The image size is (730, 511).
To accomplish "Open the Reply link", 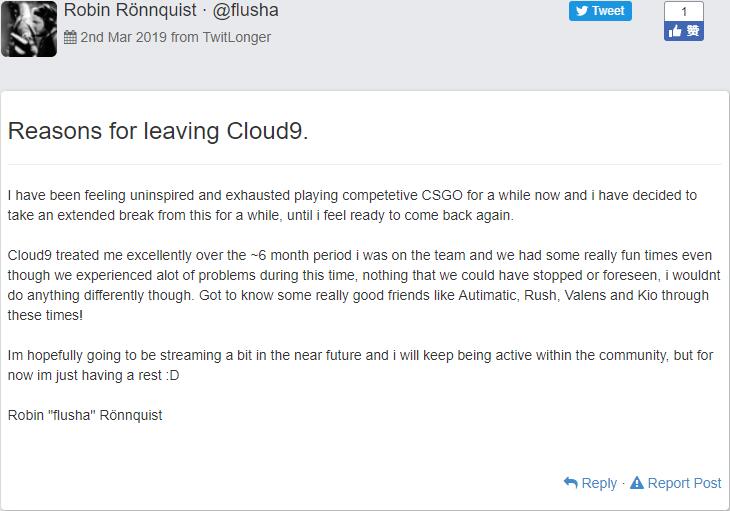I will point(599,483).
